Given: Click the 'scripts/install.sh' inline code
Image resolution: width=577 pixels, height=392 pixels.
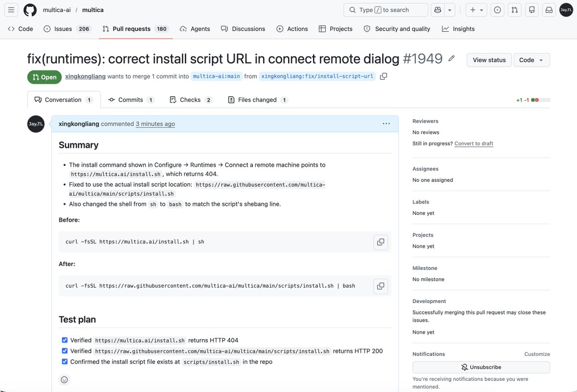Looking at the screenshot, I should pyautogui.click(x=211, y=362).
